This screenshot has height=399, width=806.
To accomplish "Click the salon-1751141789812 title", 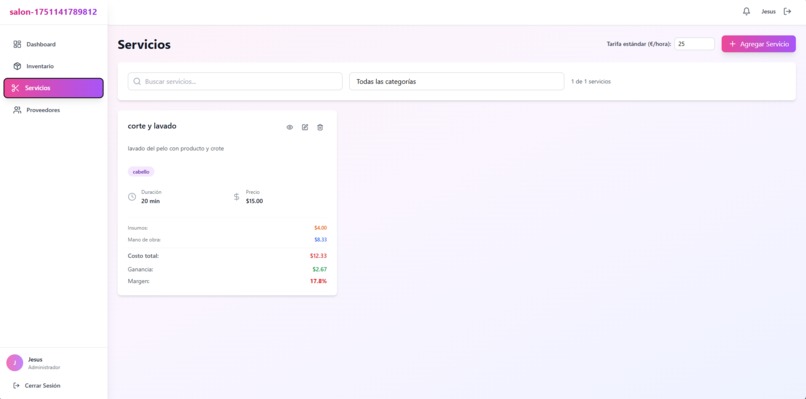I will (53, 12).
